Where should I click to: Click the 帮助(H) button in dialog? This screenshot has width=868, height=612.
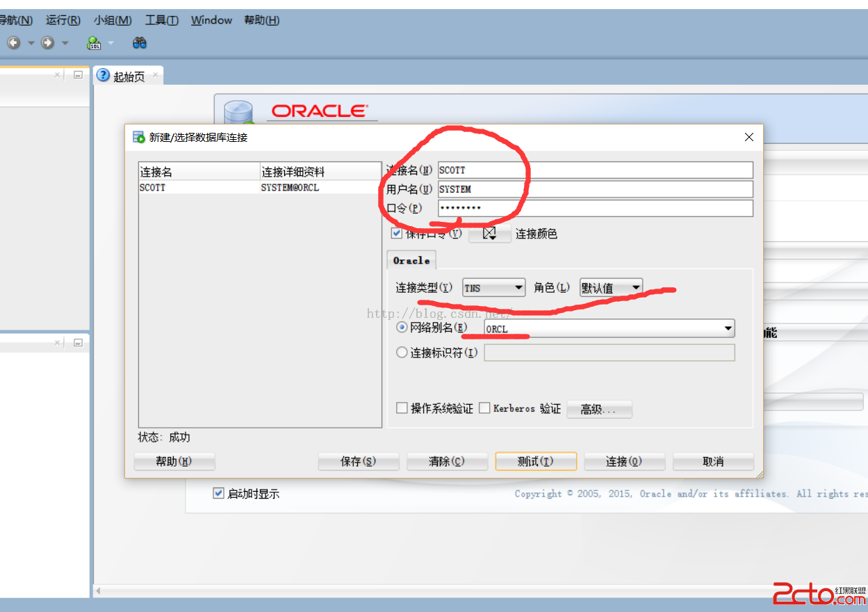coord(174,461)
